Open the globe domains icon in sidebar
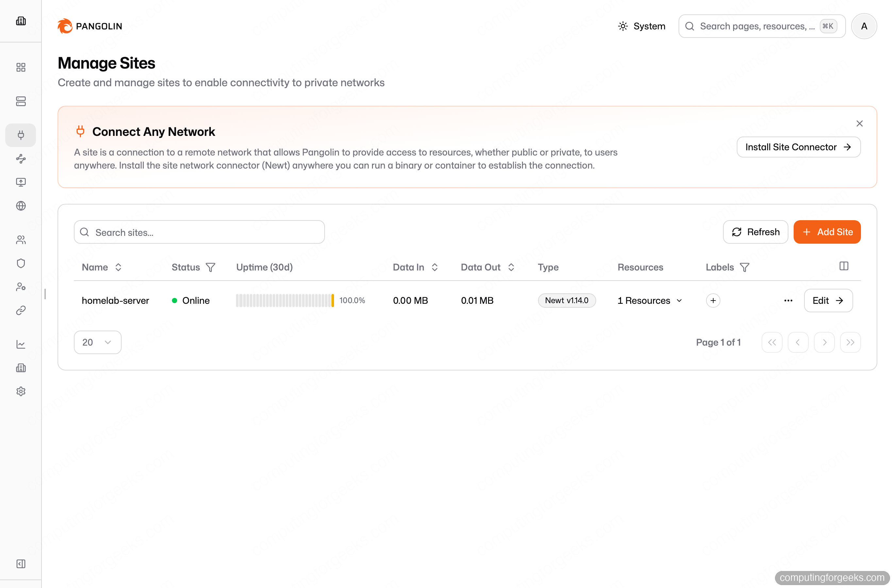The width and height of the screenshot is (893, 588). pyautogui.click(x=21, y=206)
